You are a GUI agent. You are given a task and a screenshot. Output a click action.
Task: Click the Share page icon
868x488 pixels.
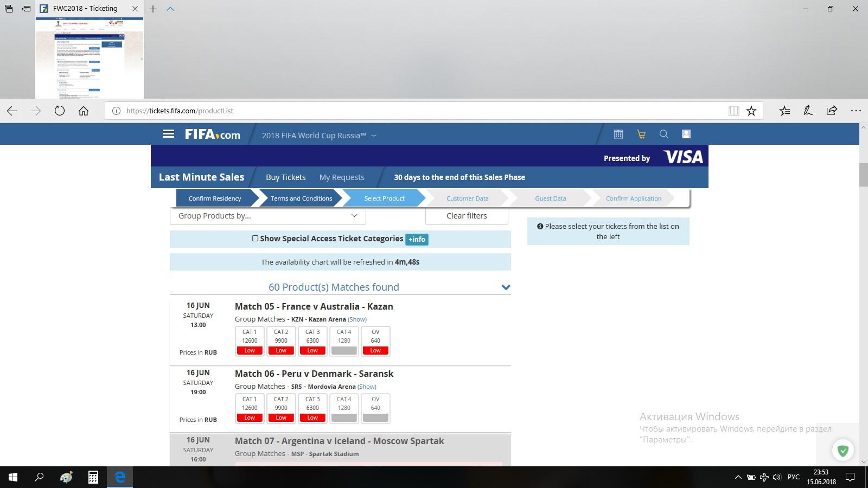[x=832, y=111]
